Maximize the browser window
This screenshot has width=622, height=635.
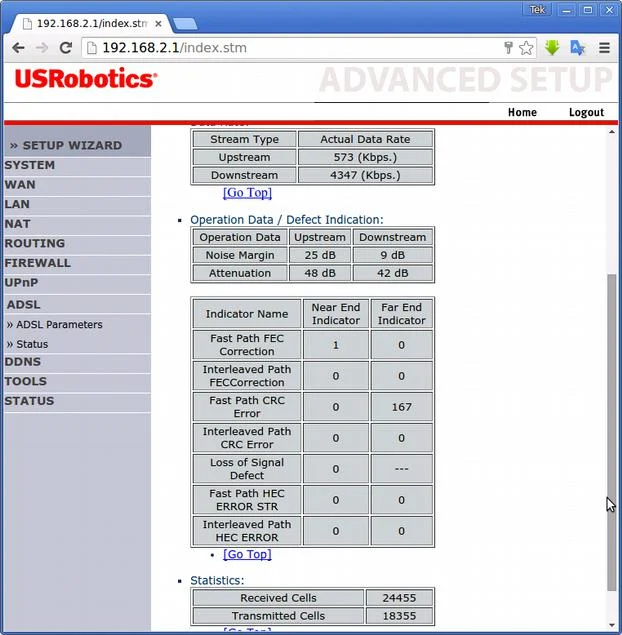[588, 9]
